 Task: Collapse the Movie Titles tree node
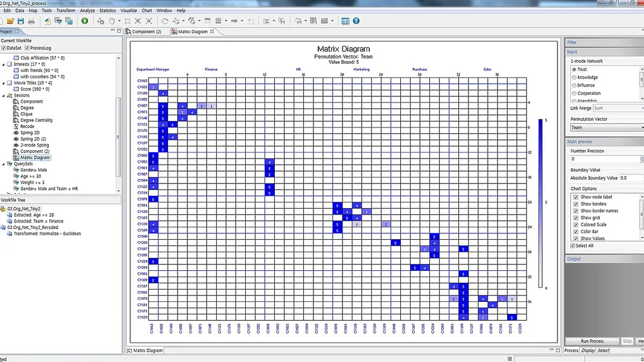coord(4,83)
